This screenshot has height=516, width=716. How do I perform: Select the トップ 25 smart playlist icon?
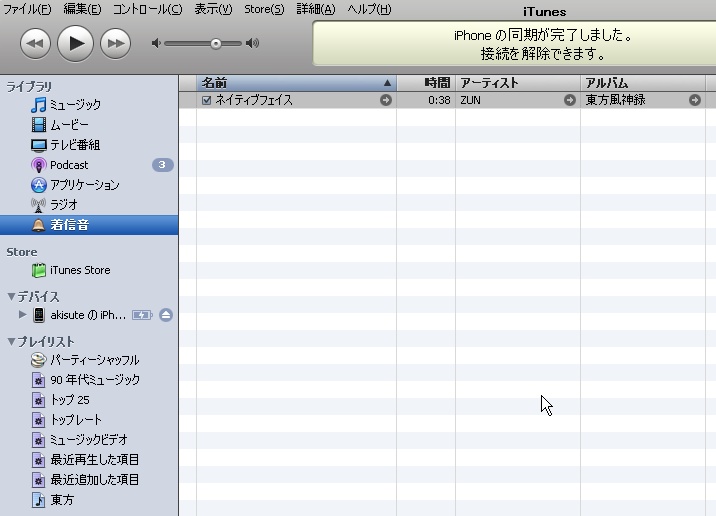point(38,400)
